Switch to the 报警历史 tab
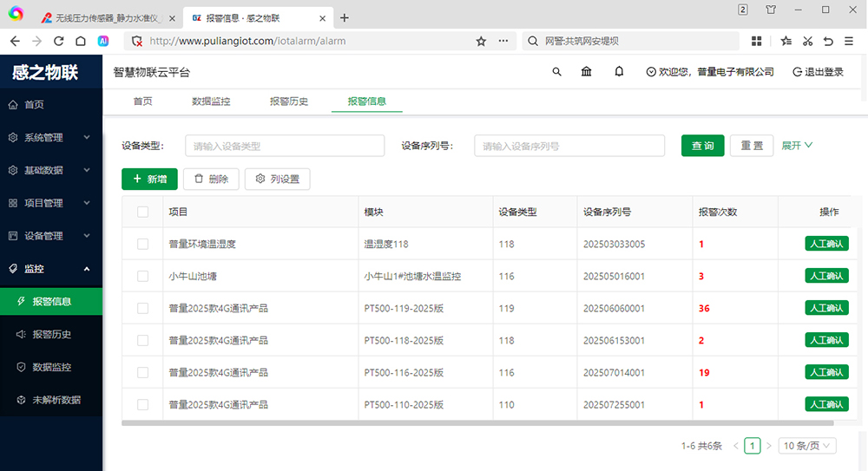Viewport: 868px width, 471px height. point(289,101)
